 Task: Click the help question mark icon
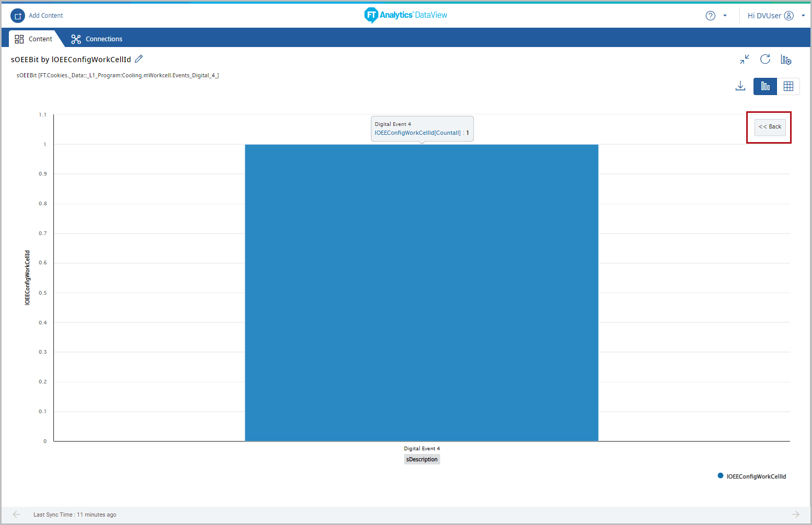coord(710,16)
